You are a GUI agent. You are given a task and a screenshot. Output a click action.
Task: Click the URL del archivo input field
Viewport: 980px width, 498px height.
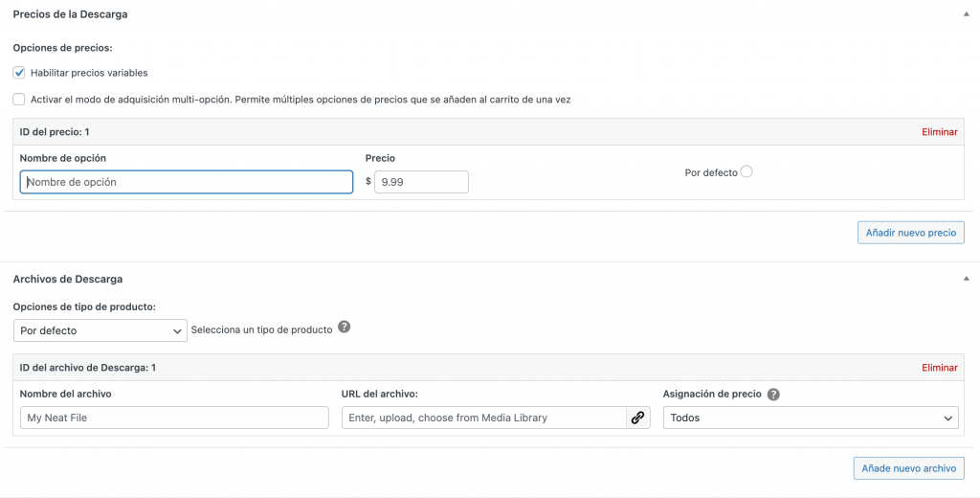pos(483,418)
